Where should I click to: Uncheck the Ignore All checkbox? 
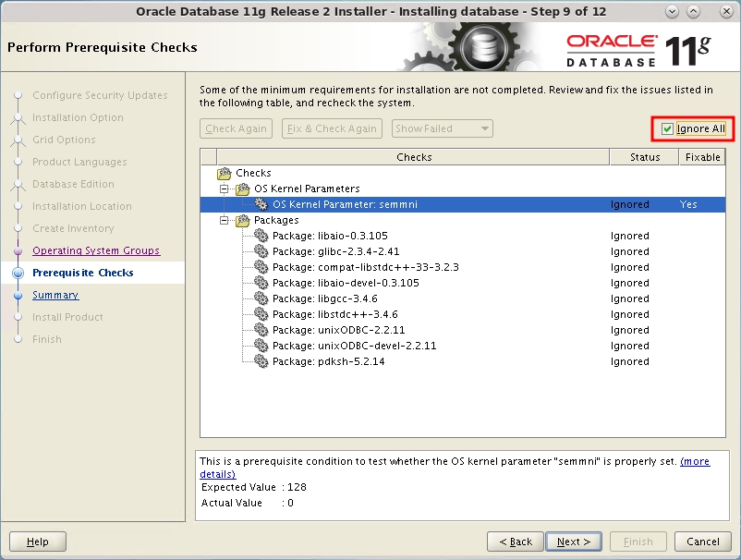tap(667, 129)
